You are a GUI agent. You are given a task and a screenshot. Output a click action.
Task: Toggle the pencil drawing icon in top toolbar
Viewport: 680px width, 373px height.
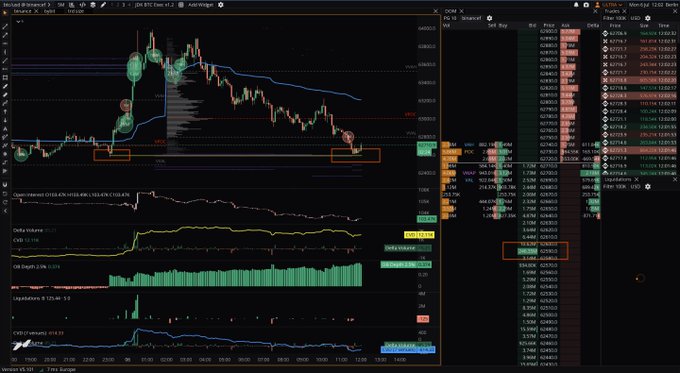(x=103, y=4)
